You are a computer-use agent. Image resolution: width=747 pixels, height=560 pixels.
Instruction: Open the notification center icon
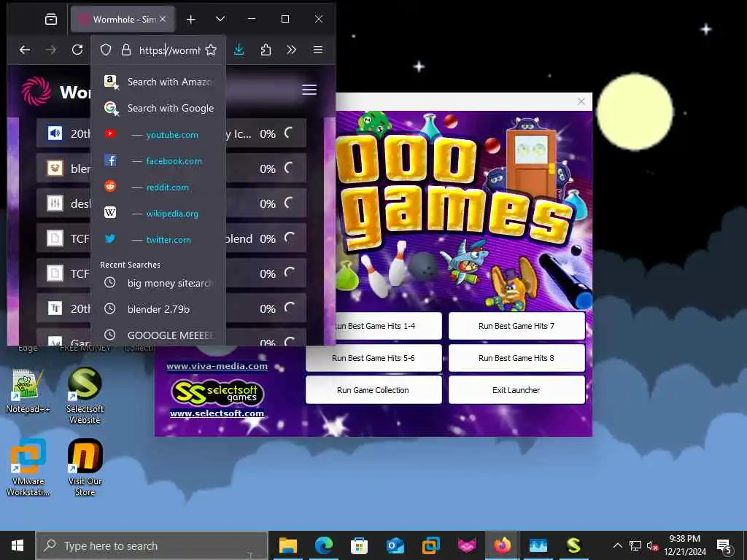(724, 546)
